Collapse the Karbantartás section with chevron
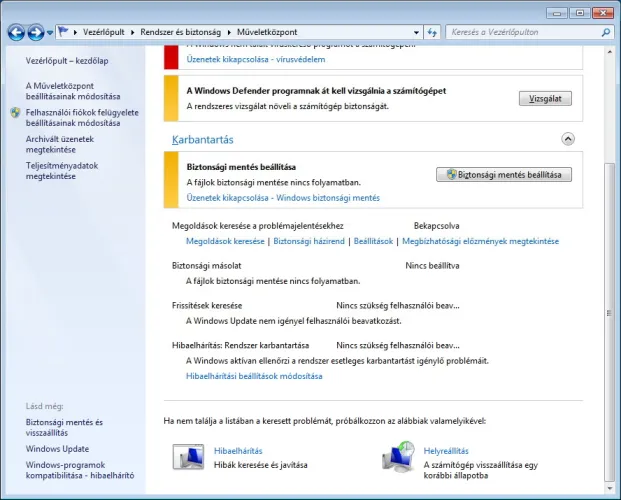 (568, 139)
